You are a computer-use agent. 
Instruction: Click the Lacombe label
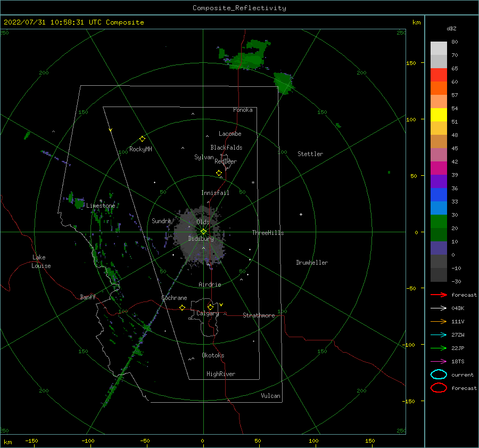click(230, 134)
